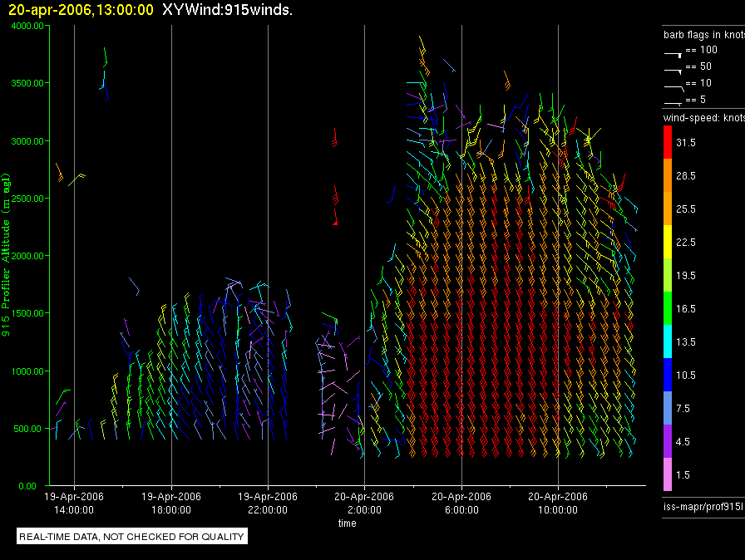
Task: Click the yellow 20-apr-2006,13:00:00 timestamp title
Action: pos(81,10)
